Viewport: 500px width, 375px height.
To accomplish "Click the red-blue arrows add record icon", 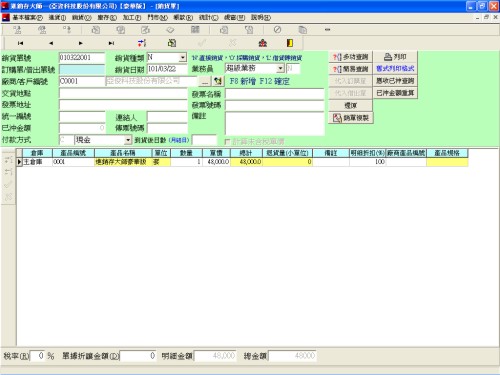I will point(142,43).
